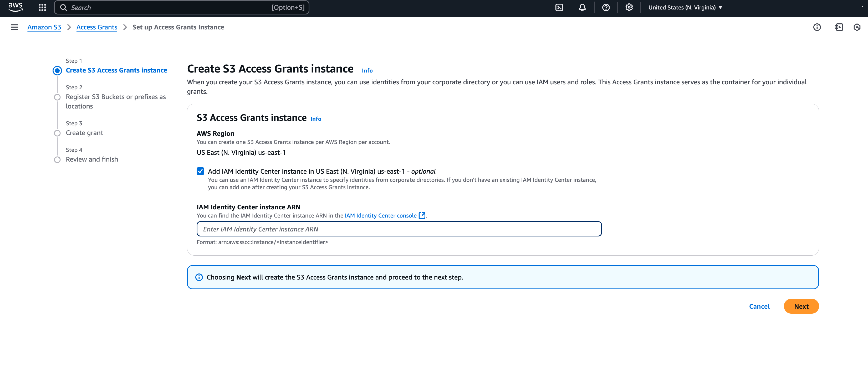868x372 pixels.
Task: Click Cancel to abort setup
Action: point(759,306)
